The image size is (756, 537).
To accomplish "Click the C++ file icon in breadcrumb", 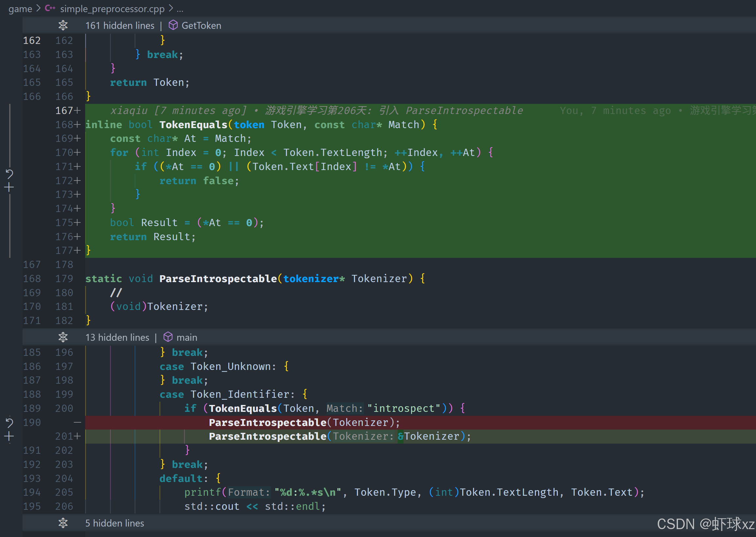I will 50,8.
